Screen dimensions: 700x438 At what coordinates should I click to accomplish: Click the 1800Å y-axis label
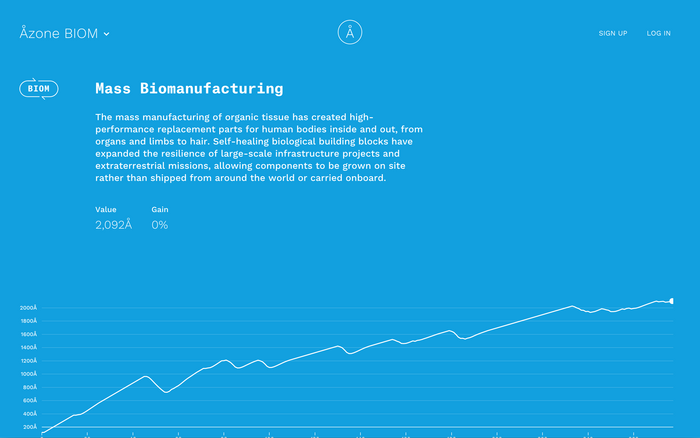pos(29,321)
